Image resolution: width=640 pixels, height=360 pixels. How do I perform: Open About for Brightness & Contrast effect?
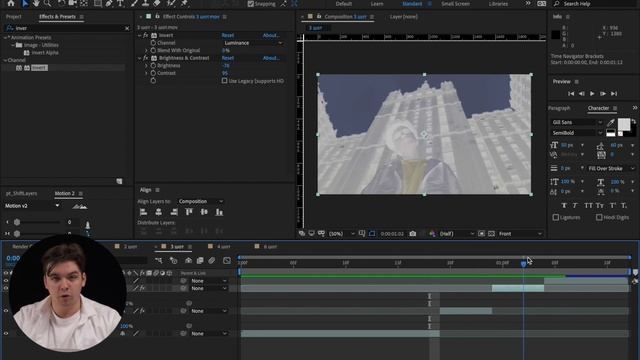271,58
